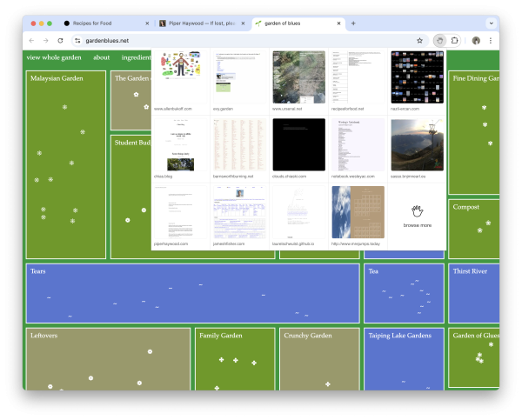Go back to the previous page
This screenshot has width=522, height=420.
coord(32,40)
